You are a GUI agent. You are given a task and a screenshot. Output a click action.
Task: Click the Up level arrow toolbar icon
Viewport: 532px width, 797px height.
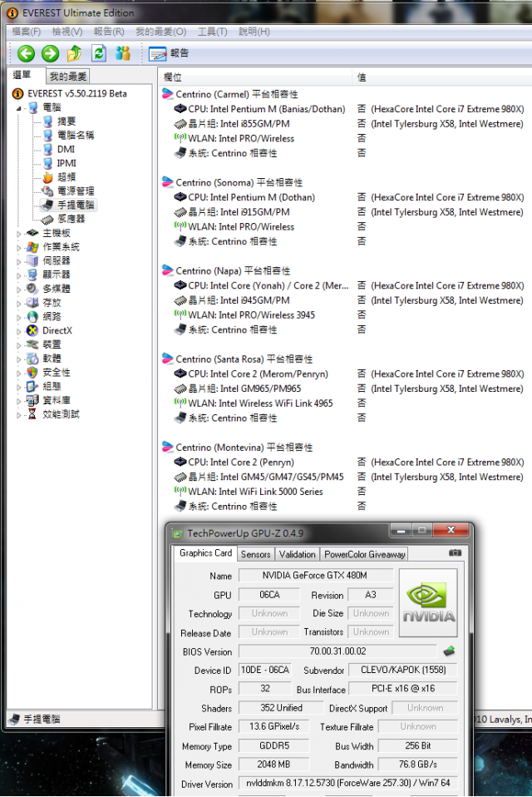point(74,53)
